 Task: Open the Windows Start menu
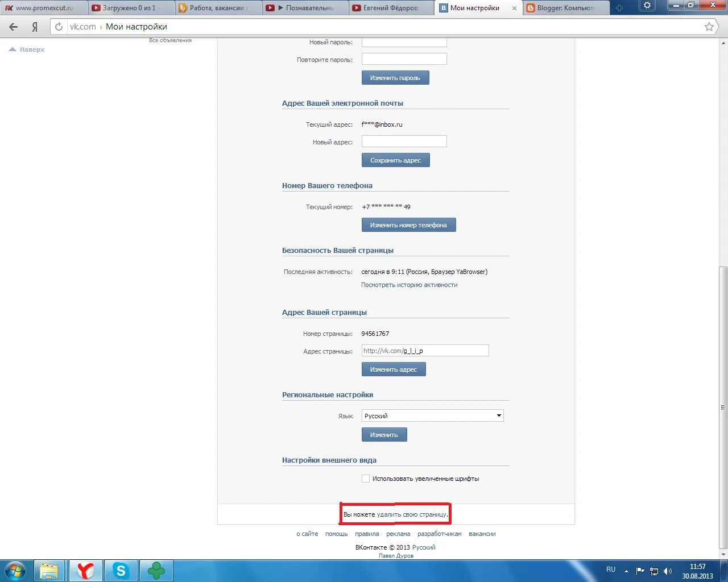pos(15,571)
